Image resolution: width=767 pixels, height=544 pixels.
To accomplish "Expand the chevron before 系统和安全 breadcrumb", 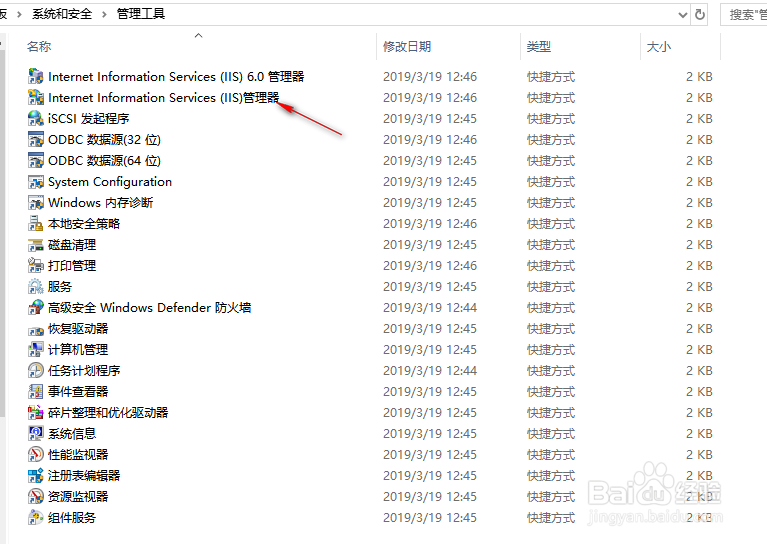I will (19, 14).
